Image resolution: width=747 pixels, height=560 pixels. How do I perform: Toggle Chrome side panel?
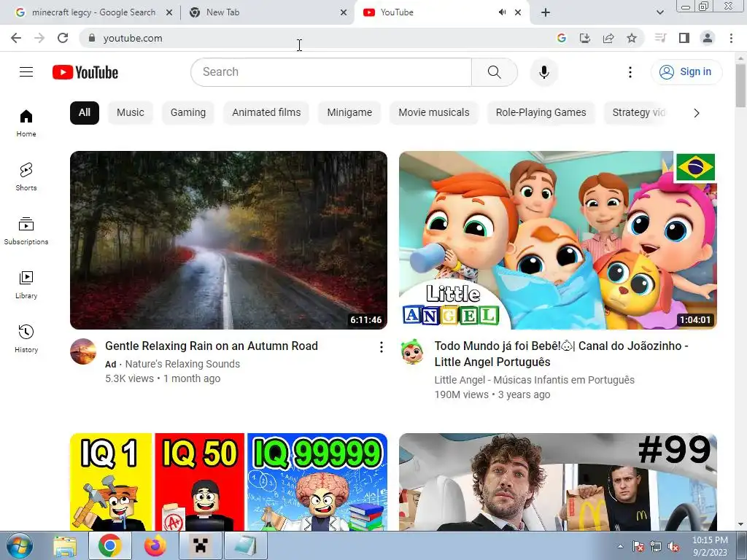point(684,38)
